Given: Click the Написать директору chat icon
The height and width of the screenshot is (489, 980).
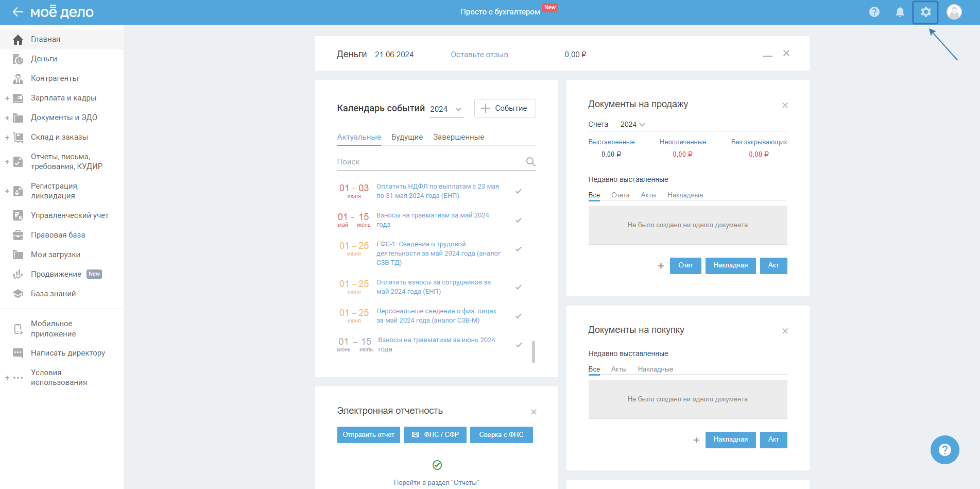Looking at the screenshot, I should [x=18, y=353].
